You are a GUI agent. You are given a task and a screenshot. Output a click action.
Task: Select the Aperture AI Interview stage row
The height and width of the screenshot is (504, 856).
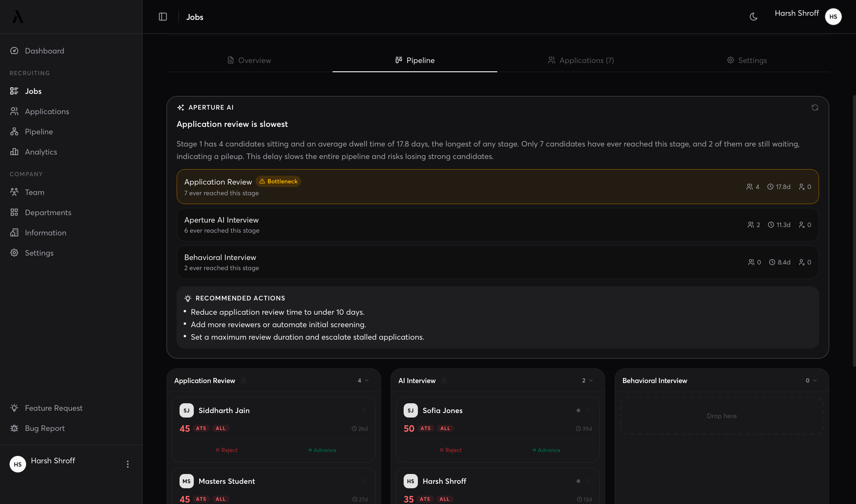498,225
